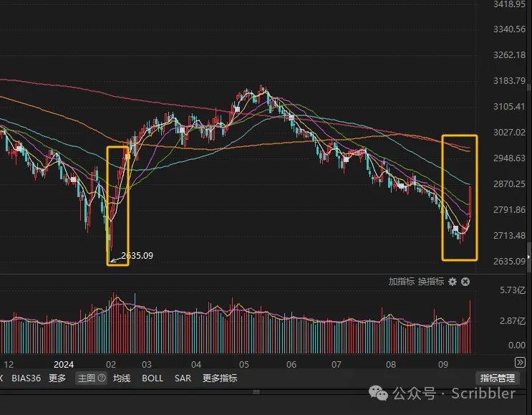Toggle the BOLL bands overlay
The height and width of the screenshot is (415, 532).
coord(152,378)
